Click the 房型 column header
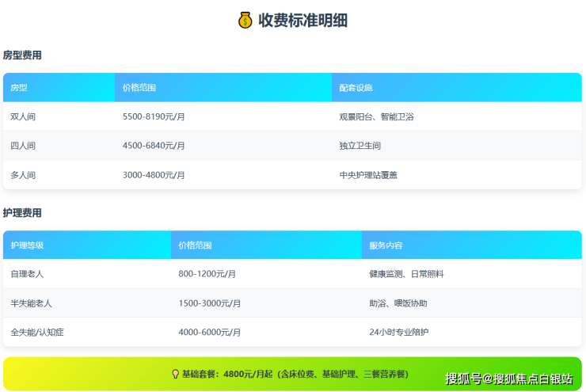The width and height of the screenshot is (586, 392). point(19,87)
